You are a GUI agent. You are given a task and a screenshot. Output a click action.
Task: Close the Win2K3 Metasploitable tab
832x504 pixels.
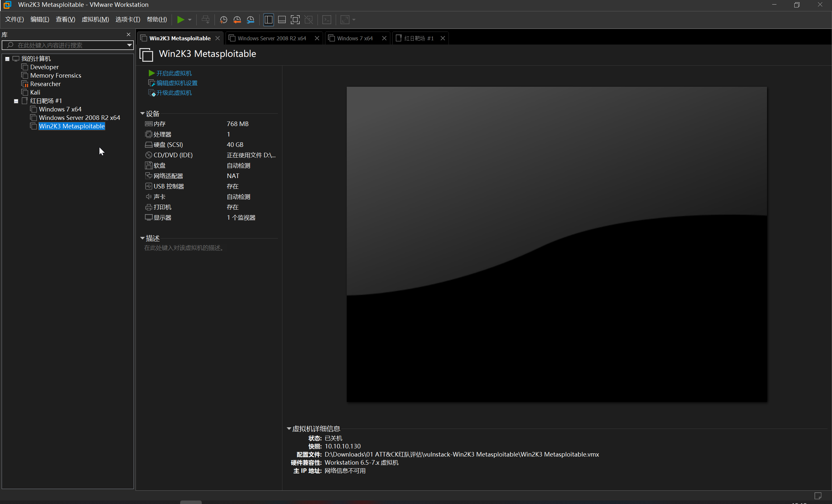[x=217, y=38]
